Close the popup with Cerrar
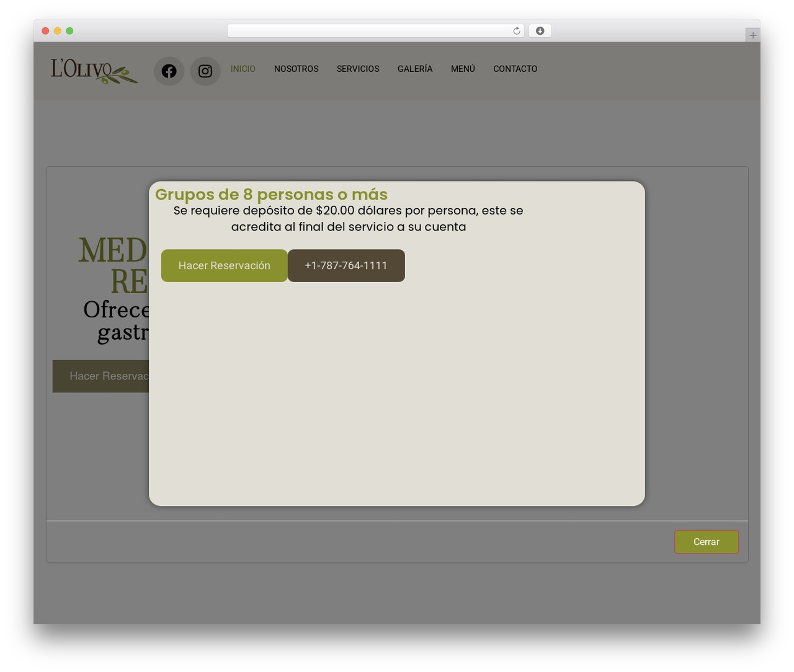Image resolution: width=794 pixels, height=672 pixels. pos(707,542)
